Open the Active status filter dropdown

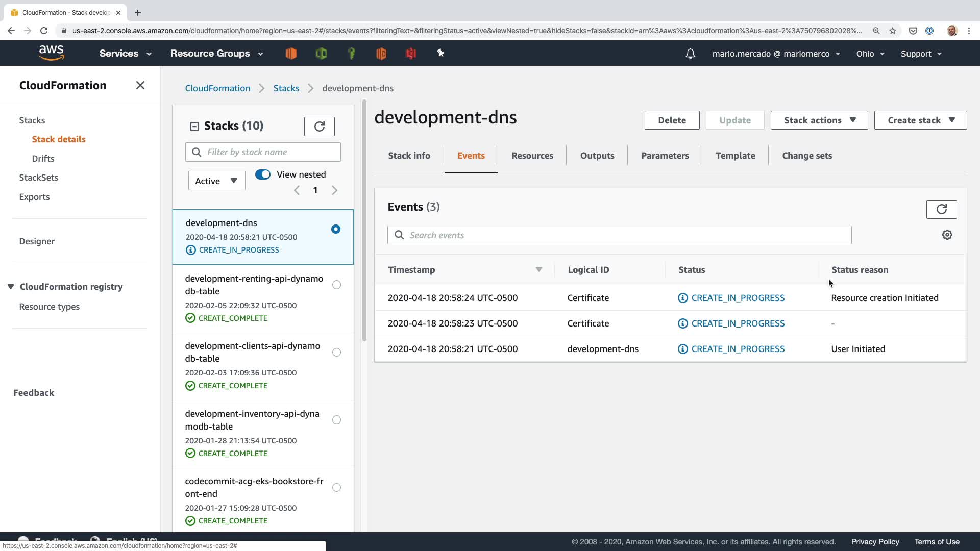pos(216,181)
